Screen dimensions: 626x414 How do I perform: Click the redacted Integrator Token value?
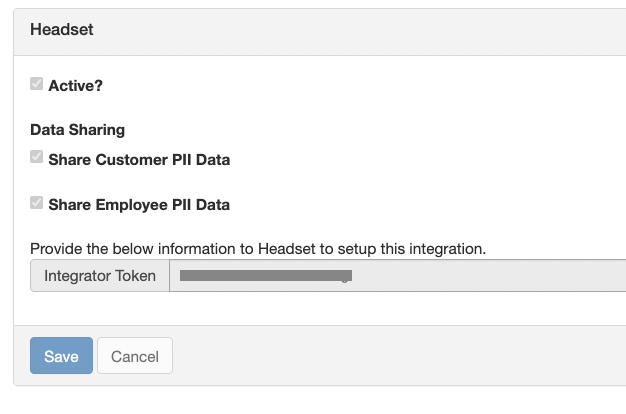coord(264,275)
